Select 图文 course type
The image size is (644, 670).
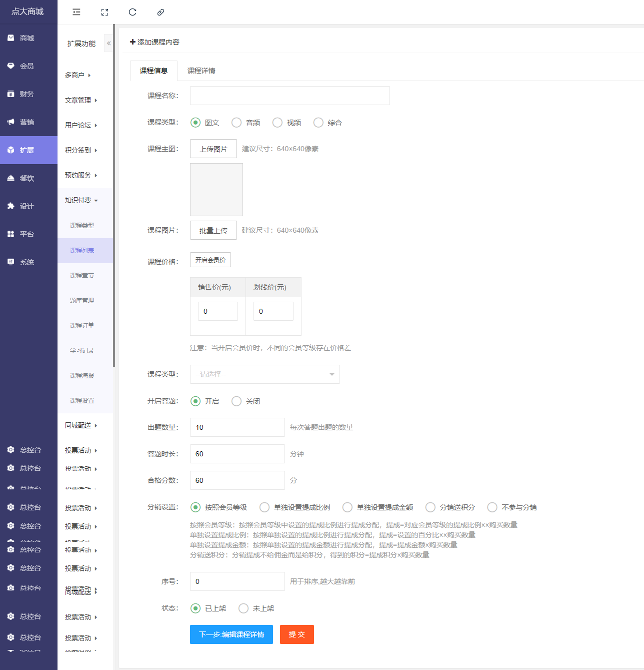coord(195,123)
